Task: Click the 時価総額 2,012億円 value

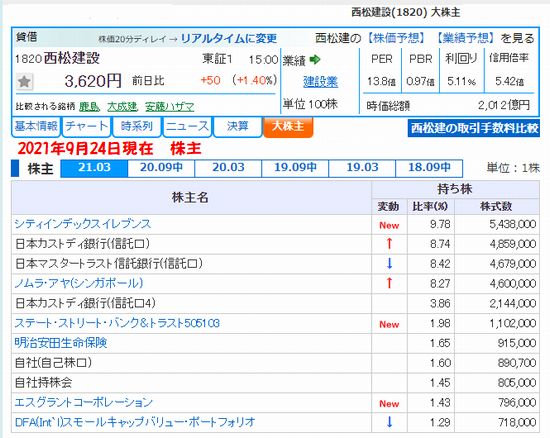Action: click(x=504, y=105)
